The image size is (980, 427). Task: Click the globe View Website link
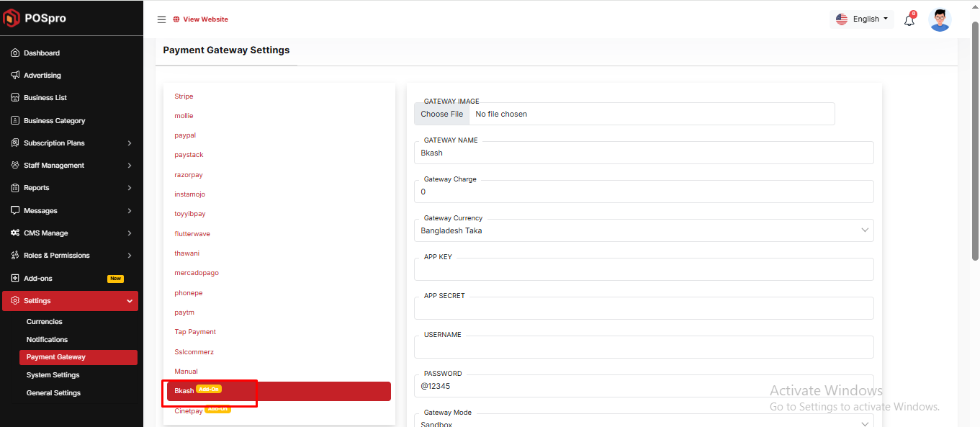(201, 19)
